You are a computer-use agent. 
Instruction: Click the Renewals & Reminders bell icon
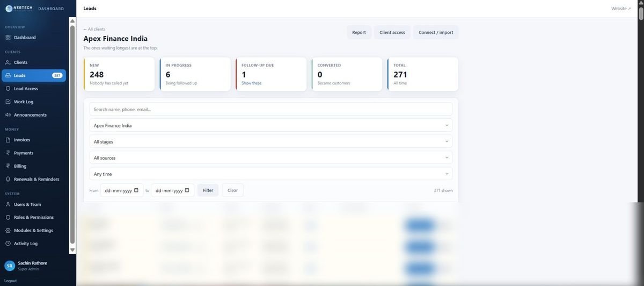[8, 179]
